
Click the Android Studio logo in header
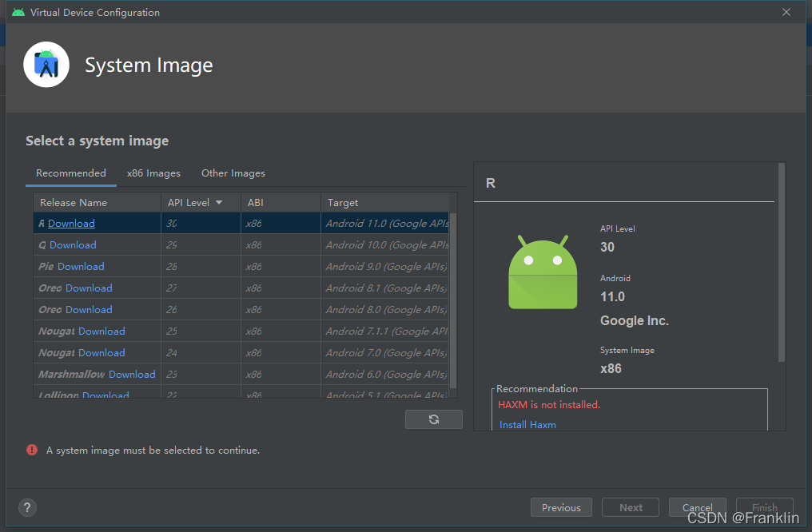tap(46, 65)
